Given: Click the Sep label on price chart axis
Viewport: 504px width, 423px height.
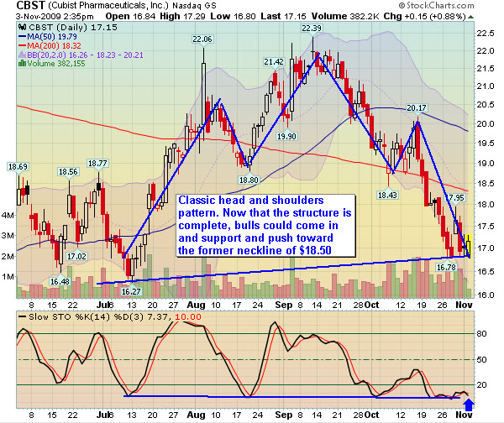Looking at the screenshot, I should 284,305.
